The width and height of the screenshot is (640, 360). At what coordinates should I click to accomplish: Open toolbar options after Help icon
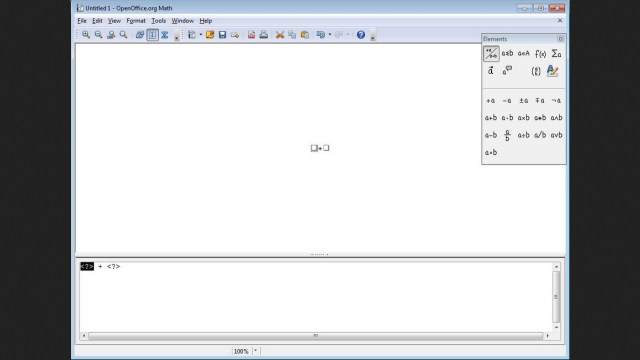pos(373,36)
